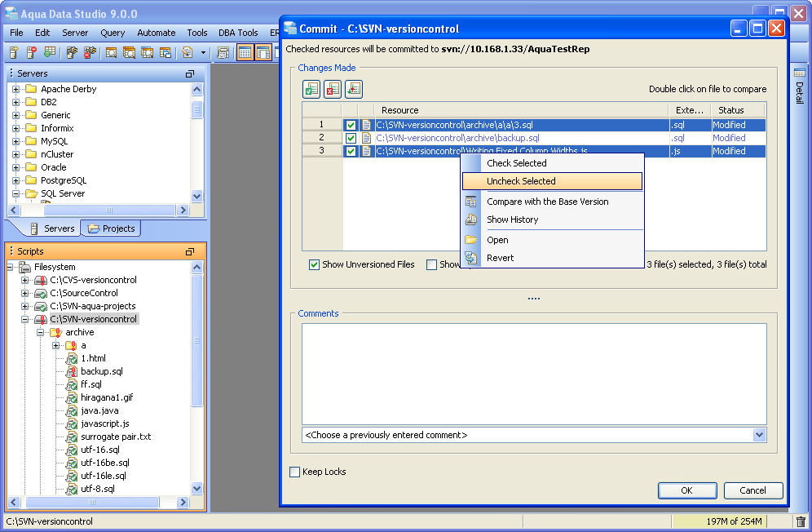Click the server disconnect icon with red badge
The width and height of the screenshot is (812, 532).
tap(90, 52)
